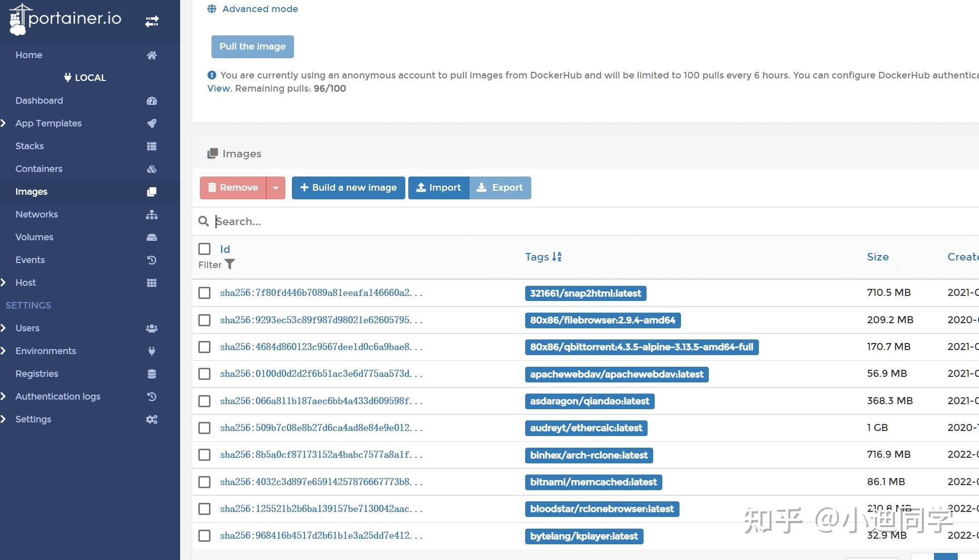Select the Containers sidebar icon
The height and width of the screenshot is (560, 979).
(x=152, y=169)
